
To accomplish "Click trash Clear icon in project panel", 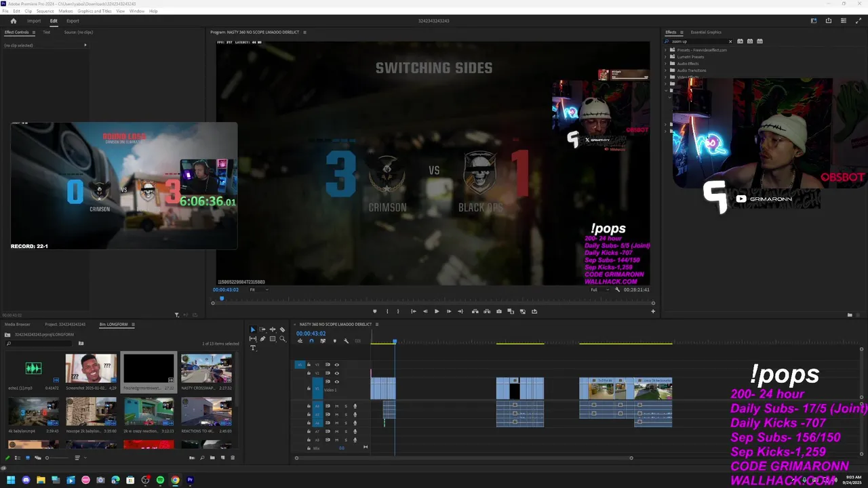I will pos(233,457).
